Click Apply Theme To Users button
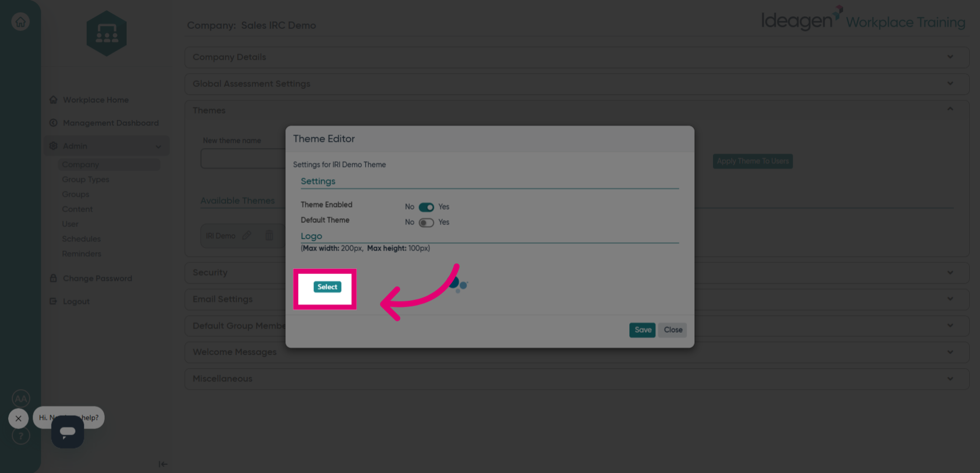980x473 pixels. 753,161
